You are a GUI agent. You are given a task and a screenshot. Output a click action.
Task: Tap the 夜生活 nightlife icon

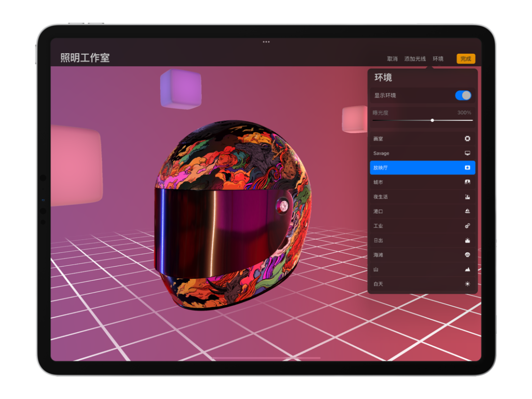467,197
